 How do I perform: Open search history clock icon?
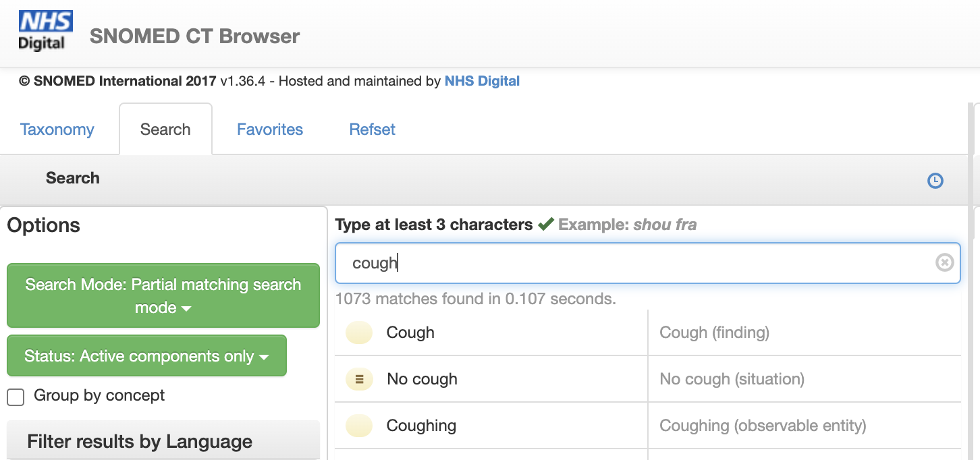click(x=935, y=181)
